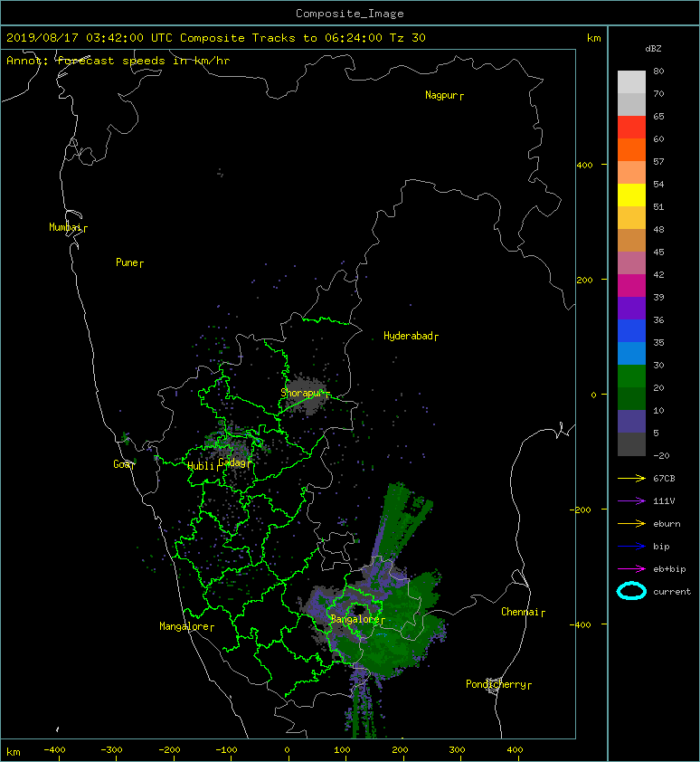
Task: Click the 'Hyderabad' city label
Action: [x=411, y=336]
